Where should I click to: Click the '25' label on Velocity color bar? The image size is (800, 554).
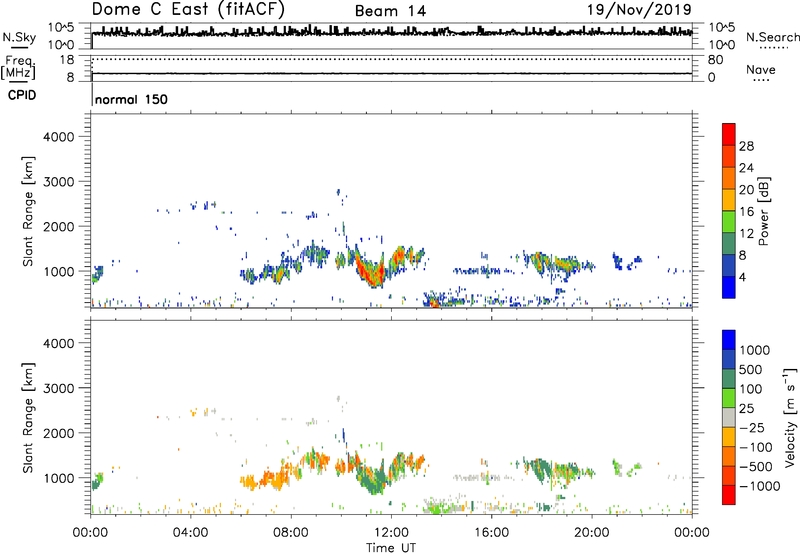pos(746,408)
